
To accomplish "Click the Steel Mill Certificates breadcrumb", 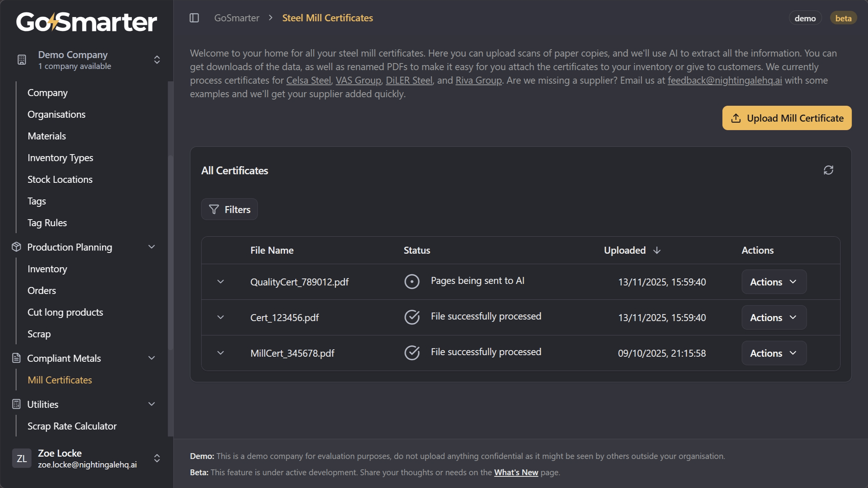I will 327,18.
